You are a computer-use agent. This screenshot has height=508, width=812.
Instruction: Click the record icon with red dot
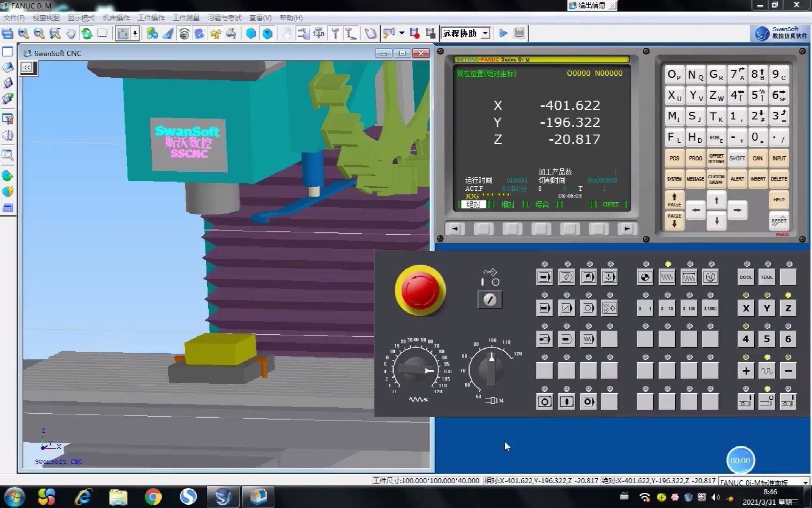414,33
